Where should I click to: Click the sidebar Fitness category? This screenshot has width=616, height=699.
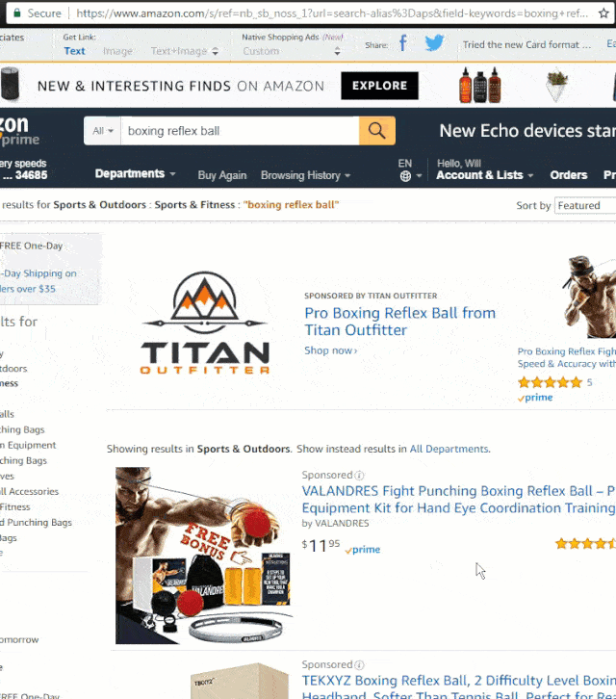(x=15, y=506)
